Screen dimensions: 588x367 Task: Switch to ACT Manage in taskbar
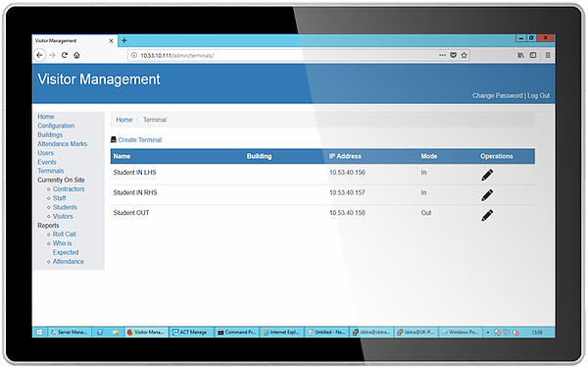(x=191, y=332)
